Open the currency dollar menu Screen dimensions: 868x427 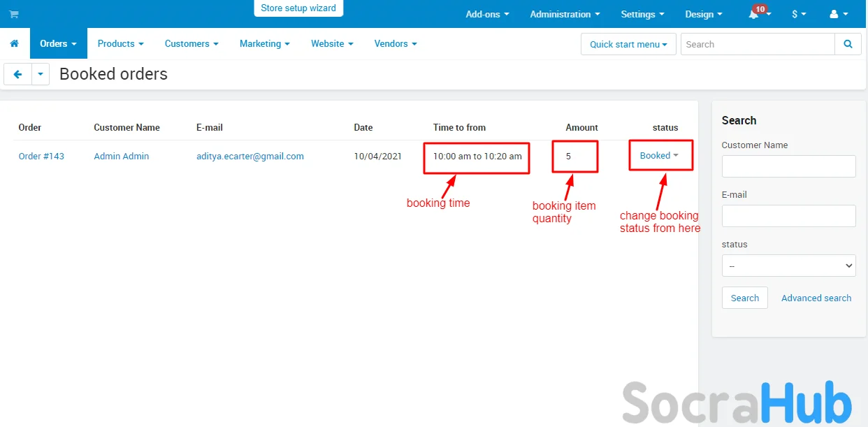pos(799,14)
